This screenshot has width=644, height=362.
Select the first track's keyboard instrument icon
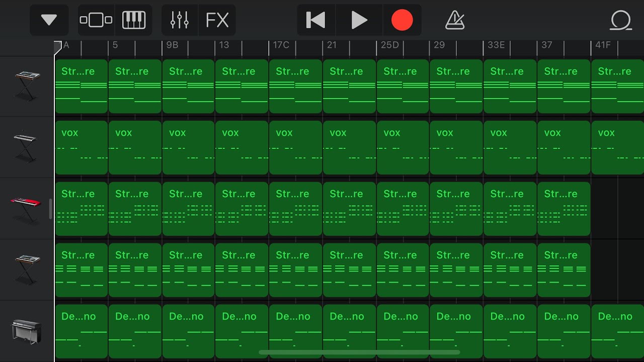point(27,86)
